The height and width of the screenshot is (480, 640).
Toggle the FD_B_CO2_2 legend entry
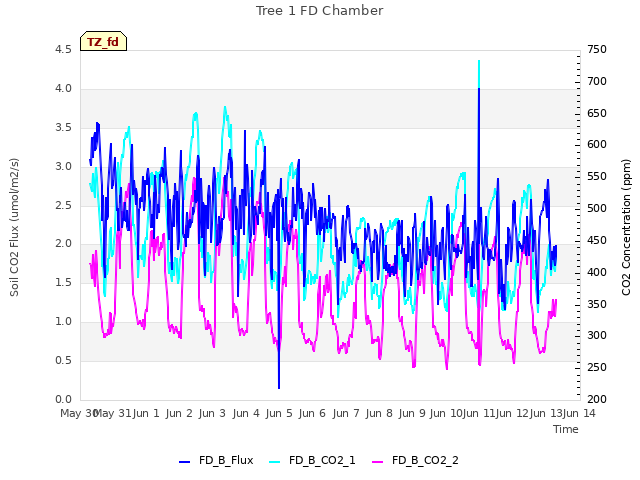(x=416, y=460)
